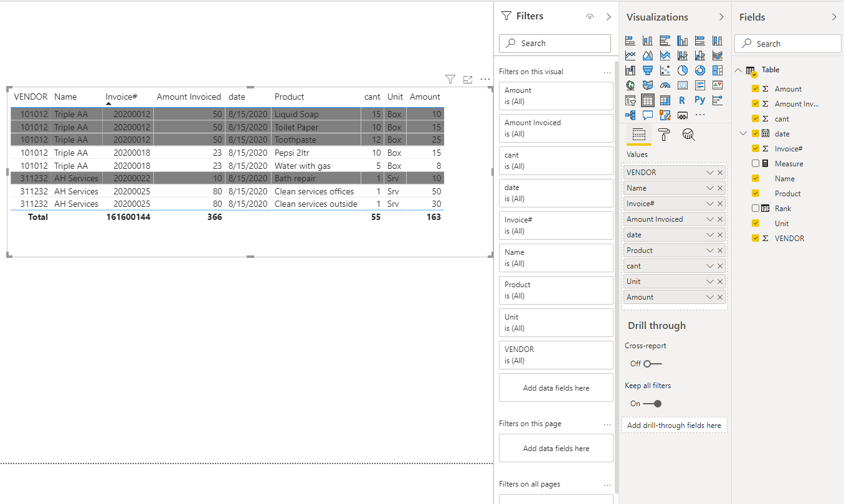Screen dimensions: 844x504
Task: Turn on the Cross-report toggle
Action: (653, 364)
